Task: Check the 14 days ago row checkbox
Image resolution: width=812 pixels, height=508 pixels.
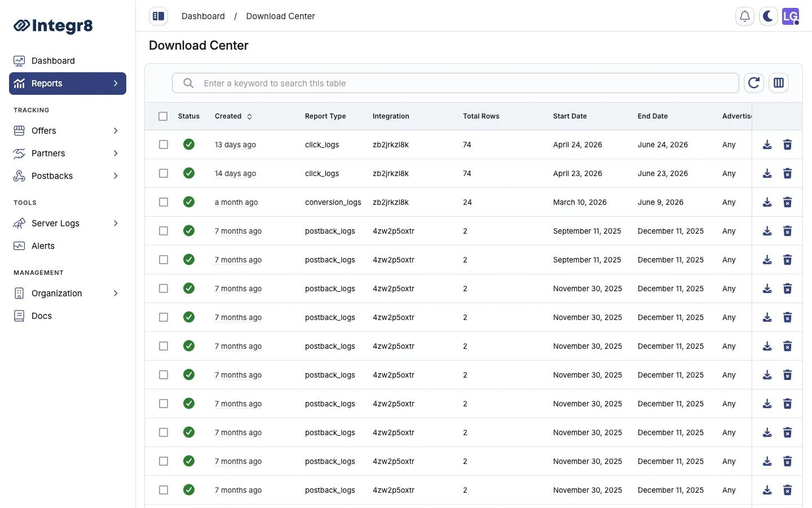Action: pyautogui.click(x=164, y=173)
